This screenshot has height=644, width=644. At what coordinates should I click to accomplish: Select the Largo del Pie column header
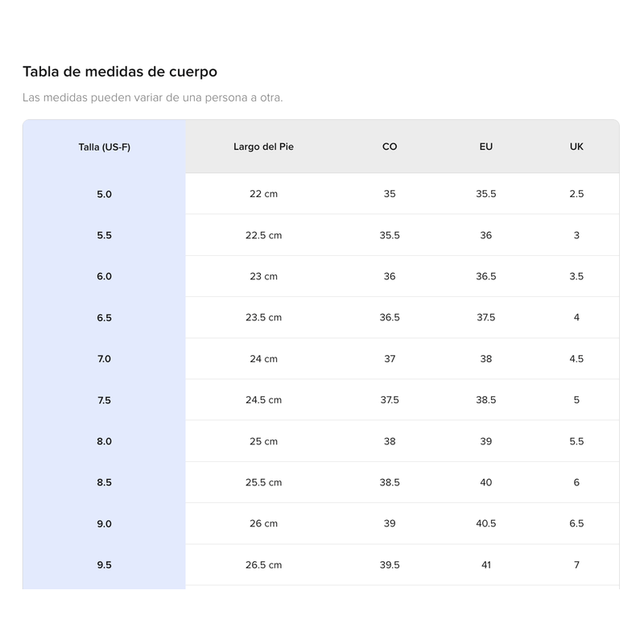pyautogui.click(x=263, y=147)
